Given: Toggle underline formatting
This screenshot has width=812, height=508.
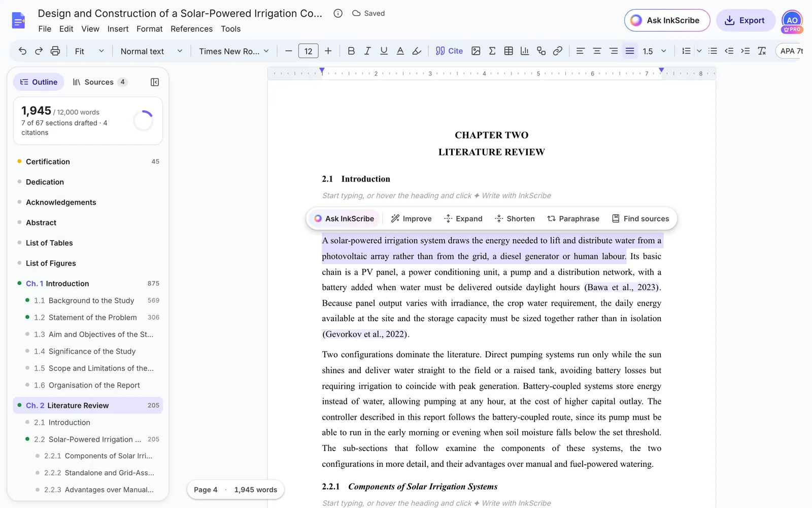Looking at the screenshot, I should [x=384, y=51].
